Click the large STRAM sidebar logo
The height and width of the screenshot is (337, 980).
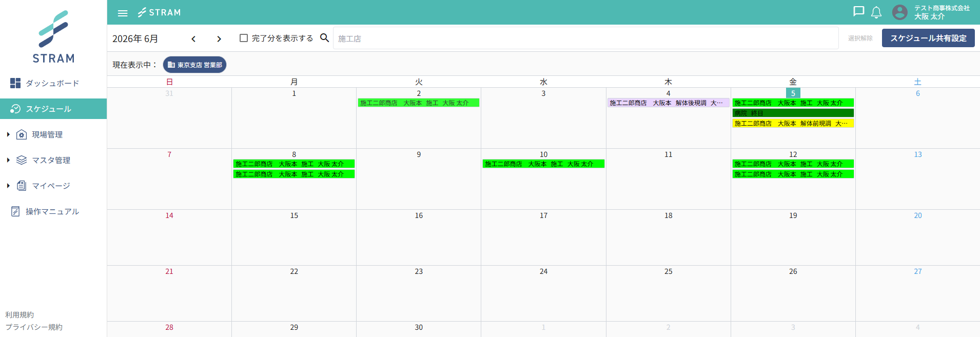[53, 36]
